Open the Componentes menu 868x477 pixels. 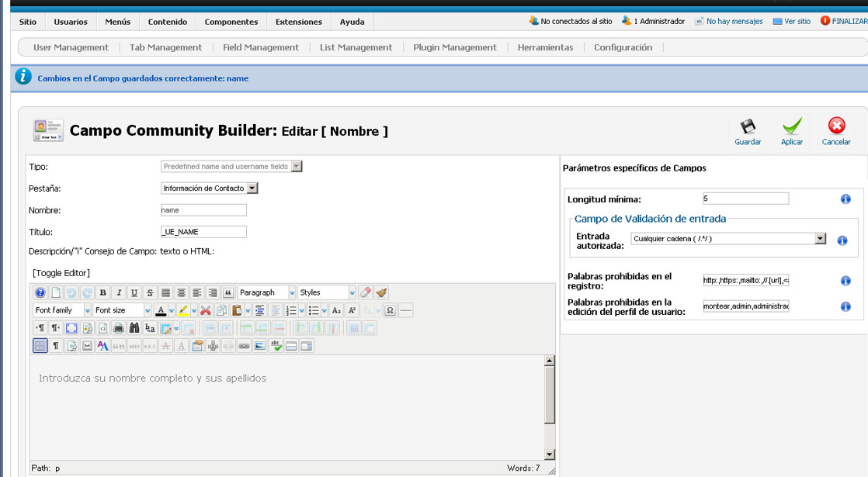[x=231, y=22]
